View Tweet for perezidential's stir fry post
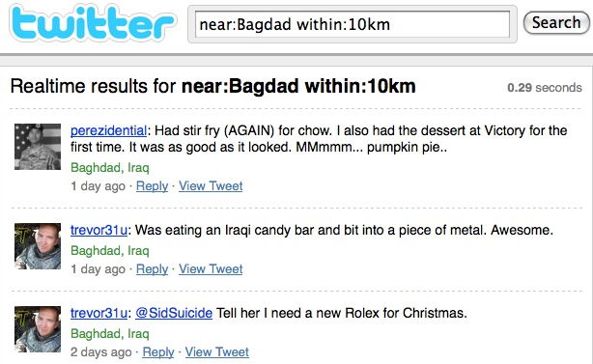Image resolution: width=593 pixels, height=364 pixels. [211, 186]
